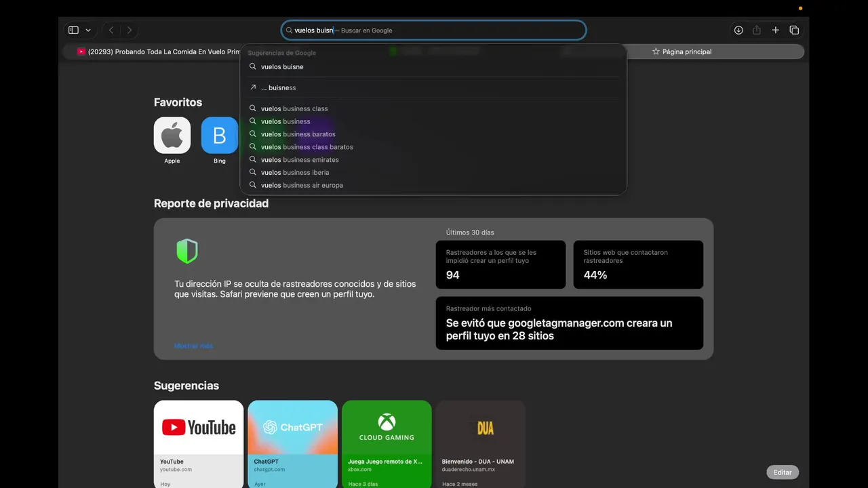Click the 'Favoritos' heading

(x=178, y=102)
